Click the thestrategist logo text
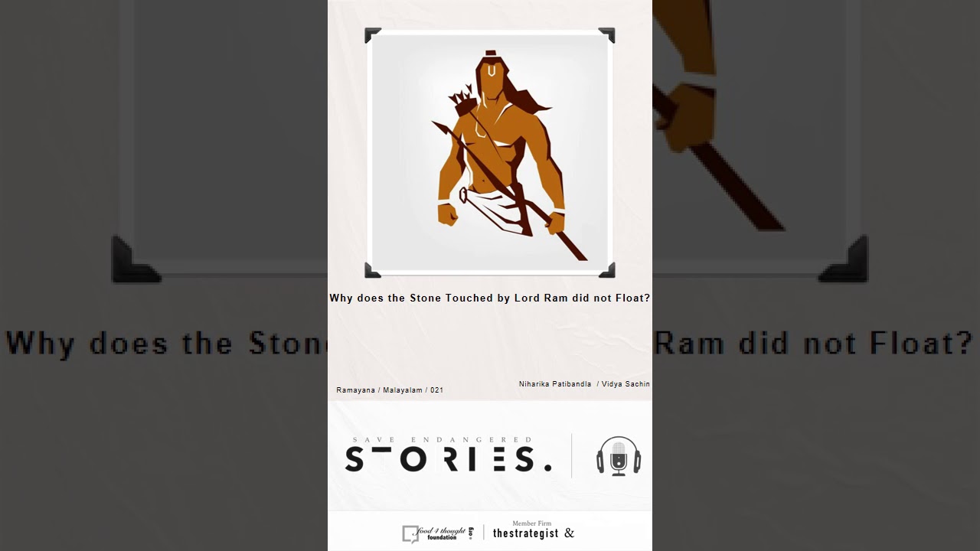The image size is (980, 551). click(x=525, y=533)
